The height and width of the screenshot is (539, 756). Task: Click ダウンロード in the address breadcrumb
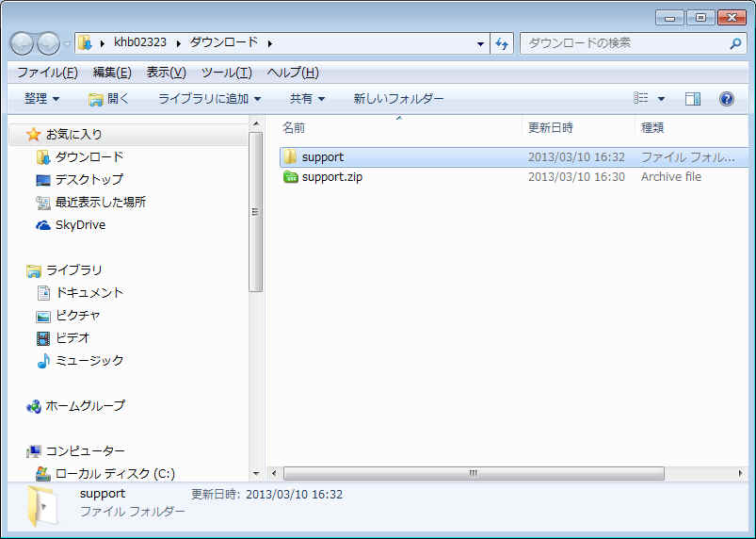tap(224, 42)
